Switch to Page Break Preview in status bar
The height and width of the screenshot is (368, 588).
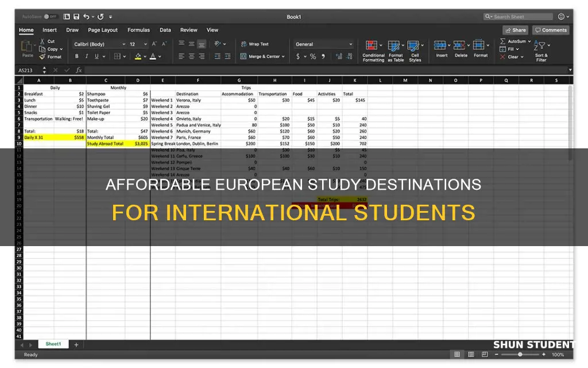[485, 354]
